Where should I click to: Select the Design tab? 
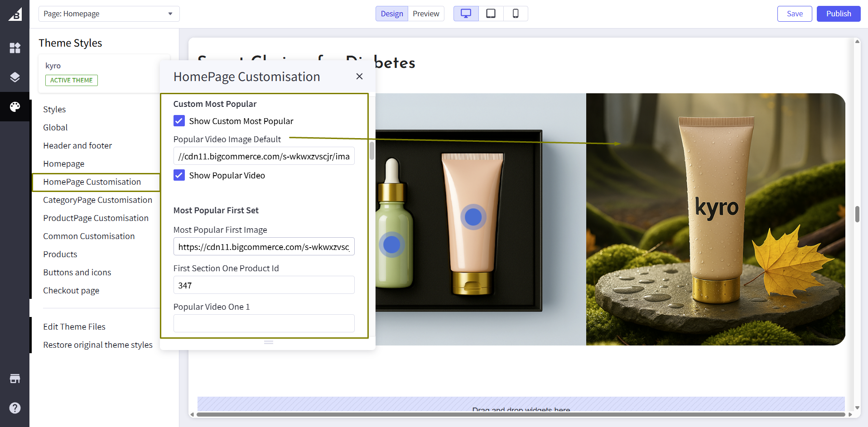[x=392, y=14]
